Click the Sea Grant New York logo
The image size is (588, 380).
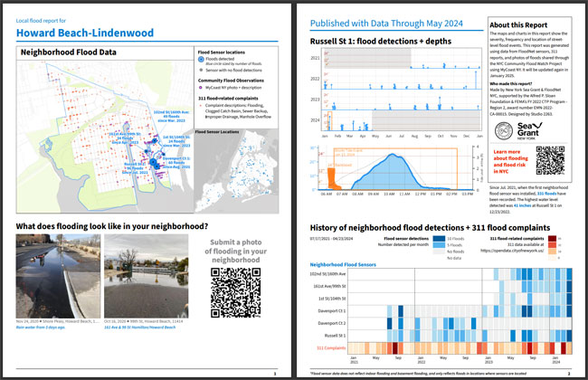[x=529, y=130]
